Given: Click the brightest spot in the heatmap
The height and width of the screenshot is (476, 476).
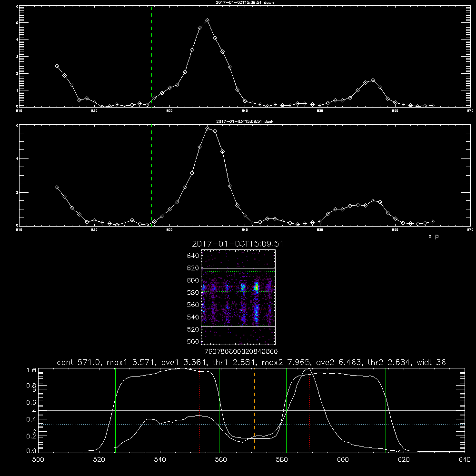Looking at the screenshot, I should 257,287.
